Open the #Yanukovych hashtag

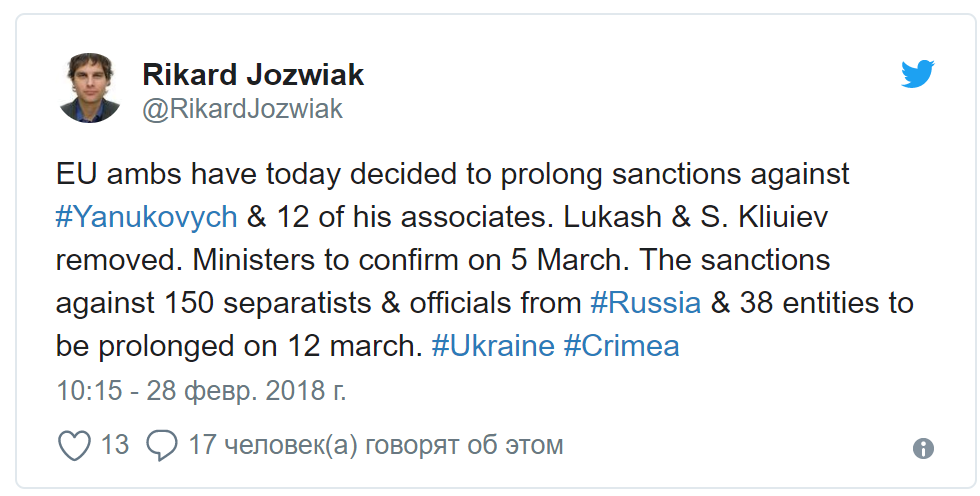coord(146,216)
